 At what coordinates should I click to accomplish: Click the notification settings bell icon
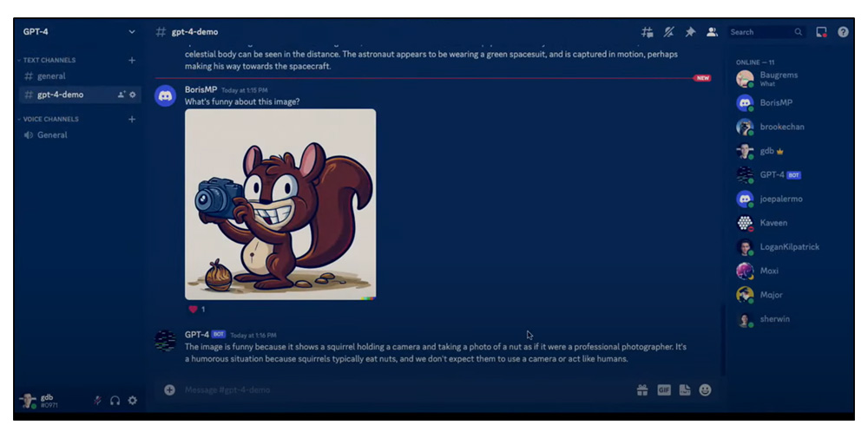[669, 32]
